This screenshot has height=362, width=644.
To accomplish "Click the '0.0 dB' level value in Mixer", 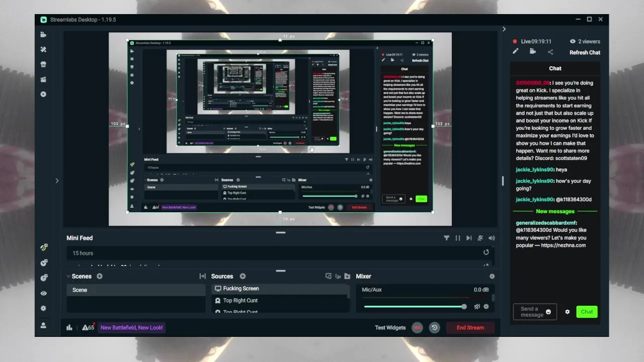I will point(481,290).
